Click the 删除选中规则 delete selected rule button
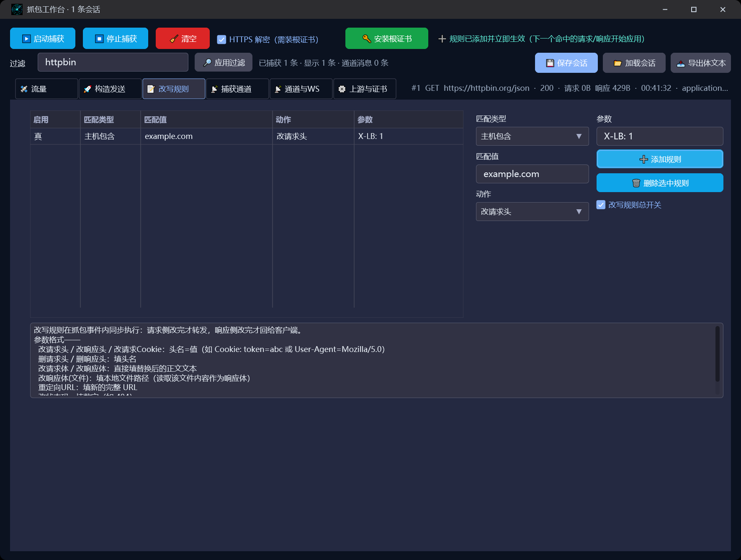The image size is (741, 560). click(x=660, y=183)
